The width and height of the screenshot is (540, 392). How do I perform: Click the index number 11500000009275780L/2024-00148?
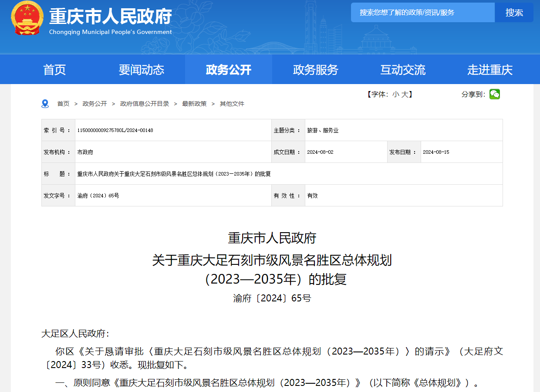click(x=115, y=130)
